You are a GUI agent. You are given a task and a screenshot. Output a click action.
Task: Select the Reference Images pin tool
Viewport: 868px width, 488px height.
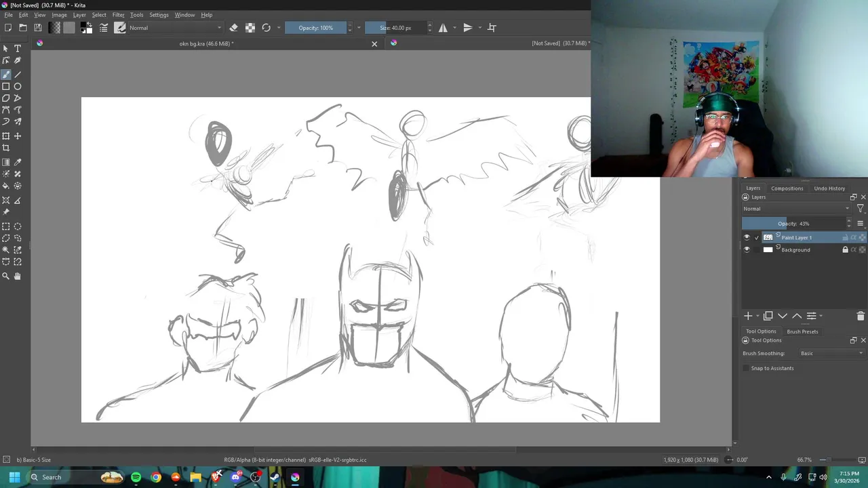[6, 212]
